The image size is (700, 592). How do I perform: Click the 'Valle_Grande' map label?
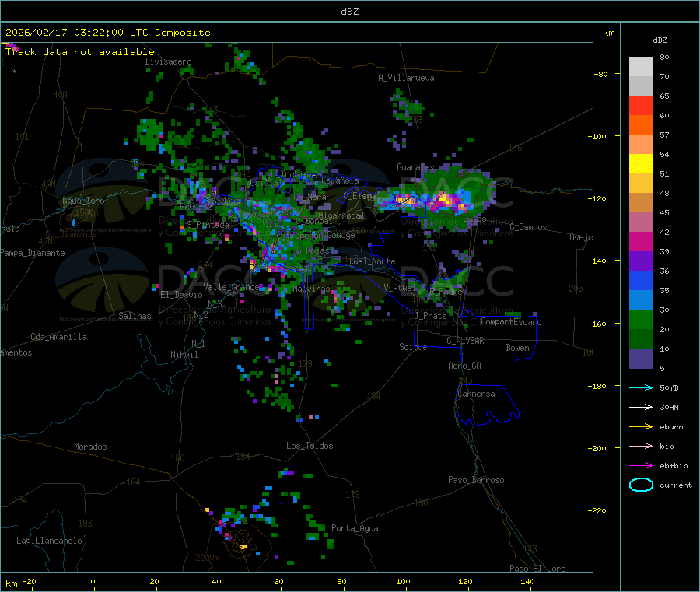point(231,287)
